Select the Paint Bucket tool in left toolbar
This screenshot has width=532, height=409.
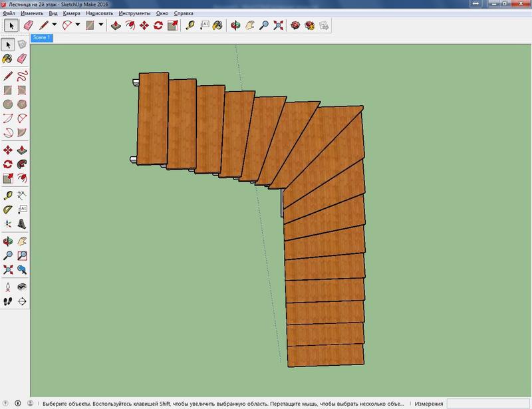point(8,59)
